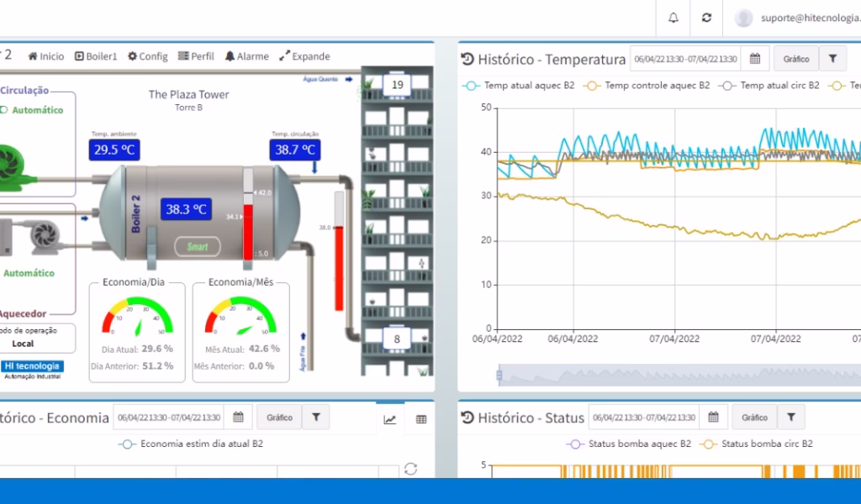Open Gráfico dropdown in Histórico Economia
Image resolution: width=861 pixels, height=504 pixels.
click(279, 417)
